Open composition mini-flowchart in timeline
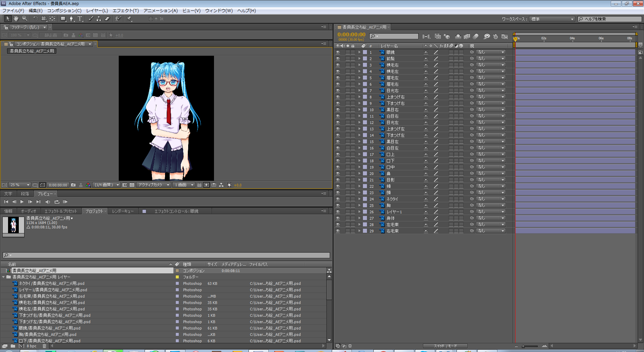 (426, 36)
